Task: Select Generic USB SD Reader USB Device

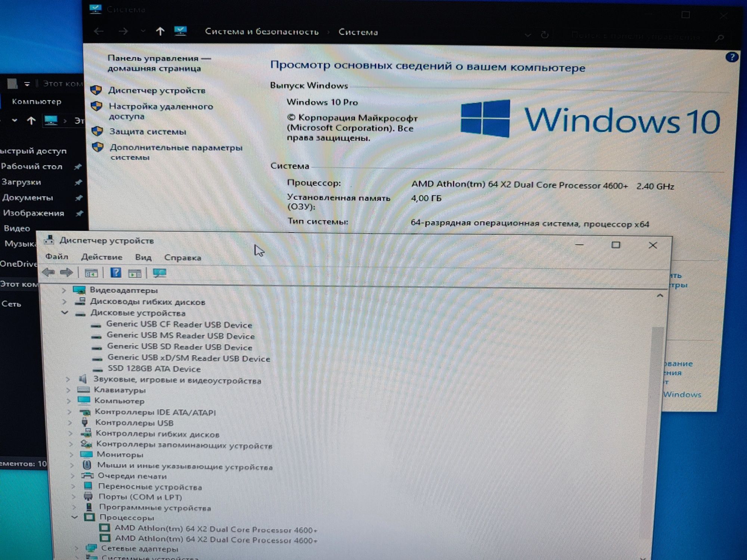Action: click(x=180, y=347)
